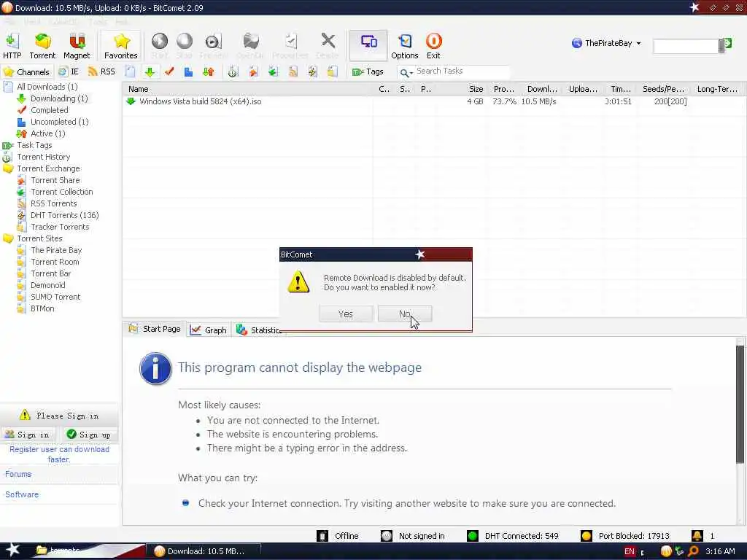Viewport: 747px width, 560px height.
Task: Click the Exit toolbar icon
Action: (433, 46)
